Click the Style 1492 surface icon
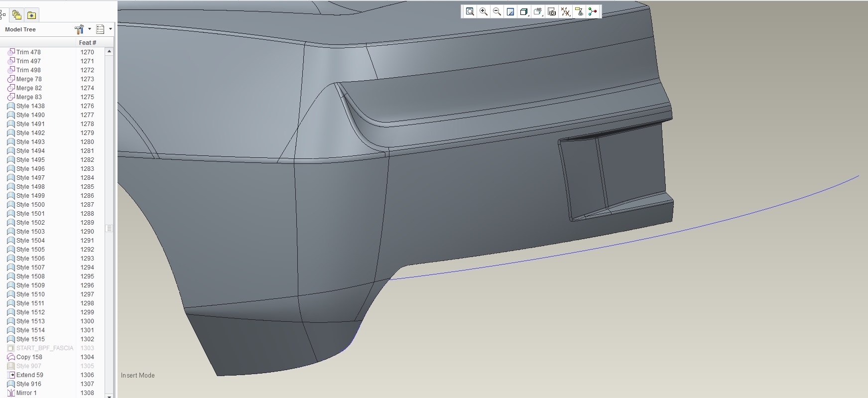Viewport: 868px width, 398px height. point(11,133)
